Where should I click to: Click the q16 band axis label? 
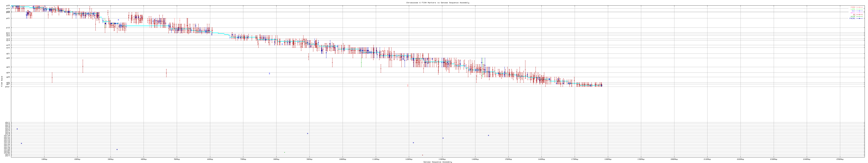pyautogui.click(x=8, y=48)
